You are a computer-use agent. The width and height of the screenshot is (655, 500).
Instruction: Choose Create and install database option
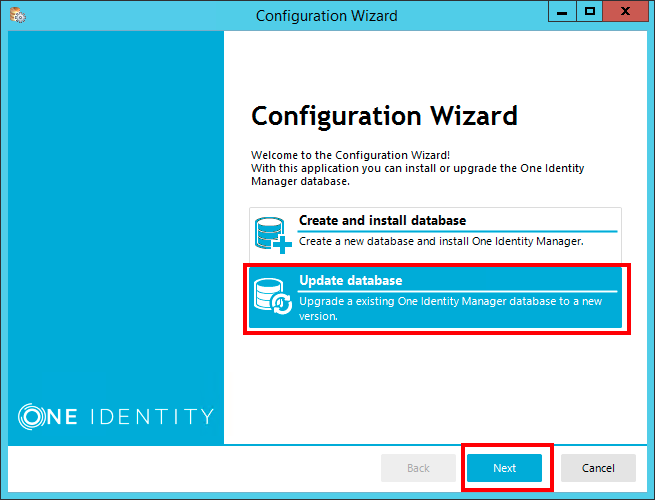click(x=435, y=235)
